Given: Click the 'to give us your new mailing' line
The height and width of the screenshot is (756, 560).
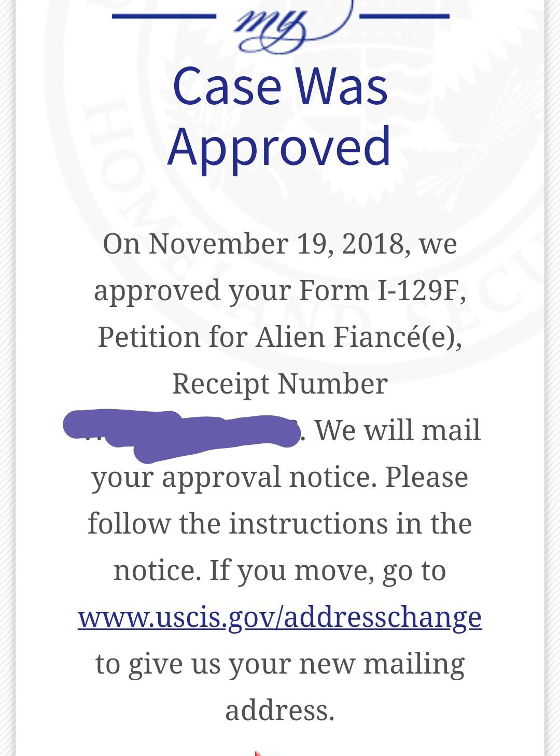Looking at the screenshot, I should point(280,664).
